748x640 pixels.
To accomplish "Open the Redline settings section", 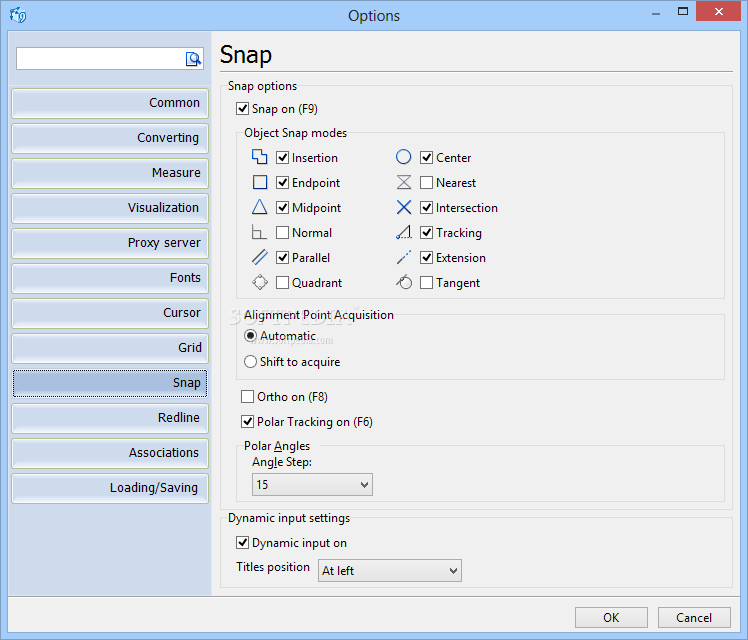I will click(x=110, y=418).
